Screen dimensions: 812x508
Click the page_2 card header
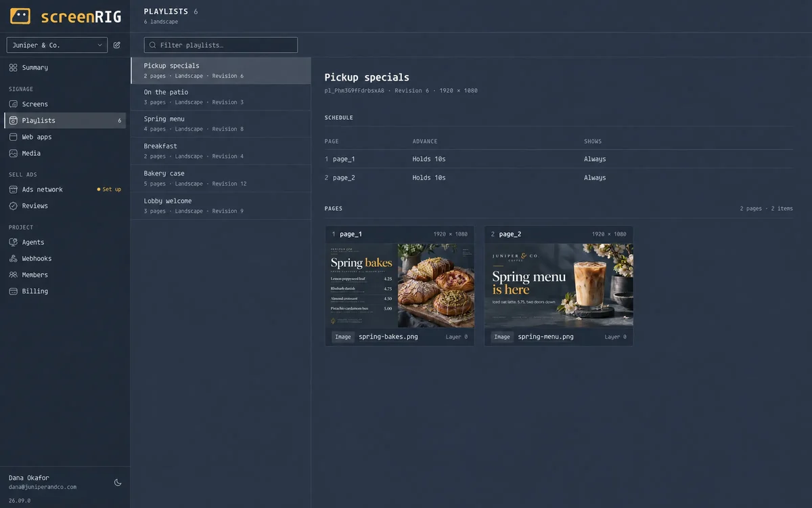(559, 234)
